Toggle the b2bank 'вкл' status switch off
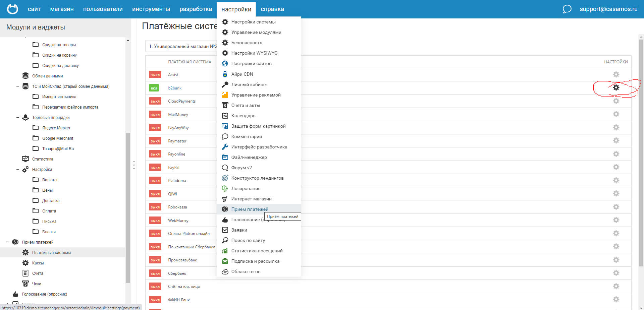Image resolution: width=644 pixels, height=310 pixels. (154, 88)
